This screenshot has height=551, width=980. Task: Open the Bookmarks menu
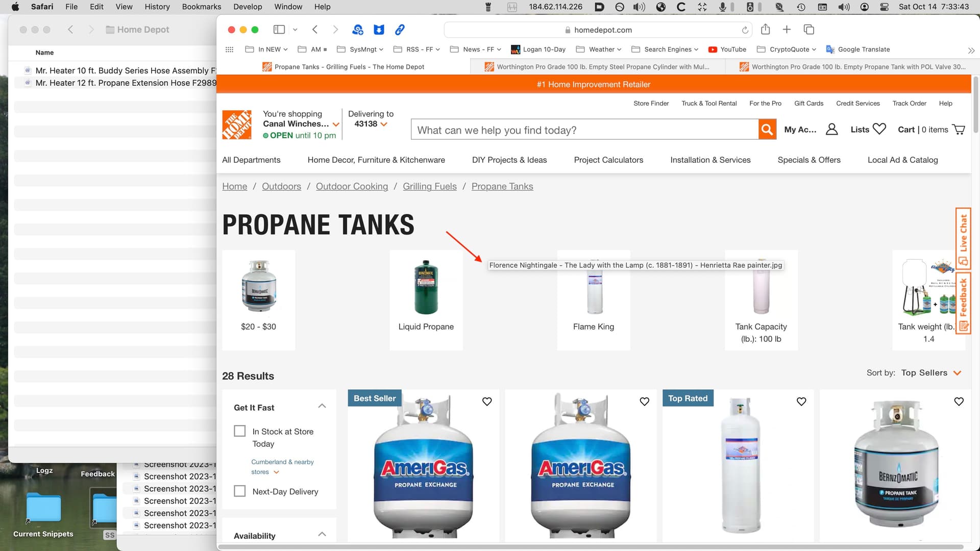202,7
